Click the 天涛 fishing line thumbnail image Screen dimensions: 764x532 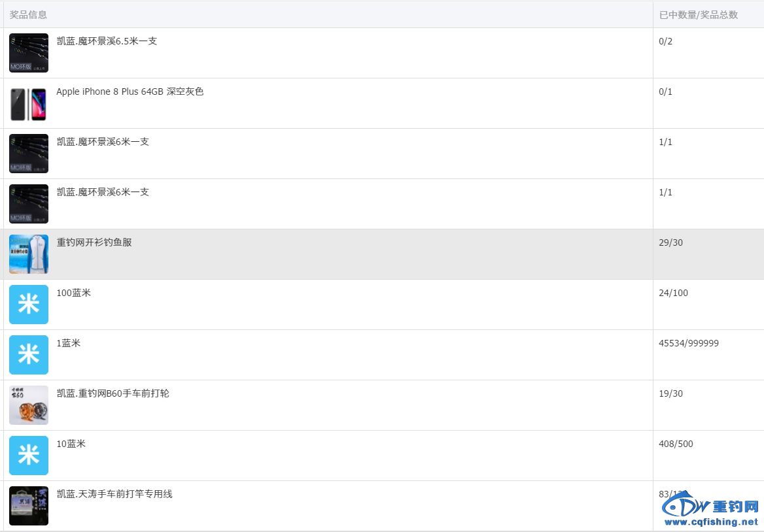coord(28,506)
